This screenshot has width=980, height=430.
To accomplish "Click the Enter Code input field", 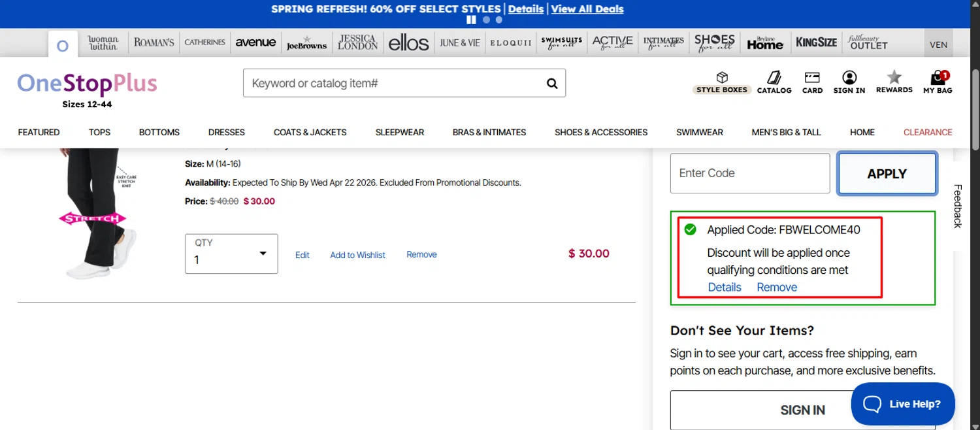I will (749, 173).
